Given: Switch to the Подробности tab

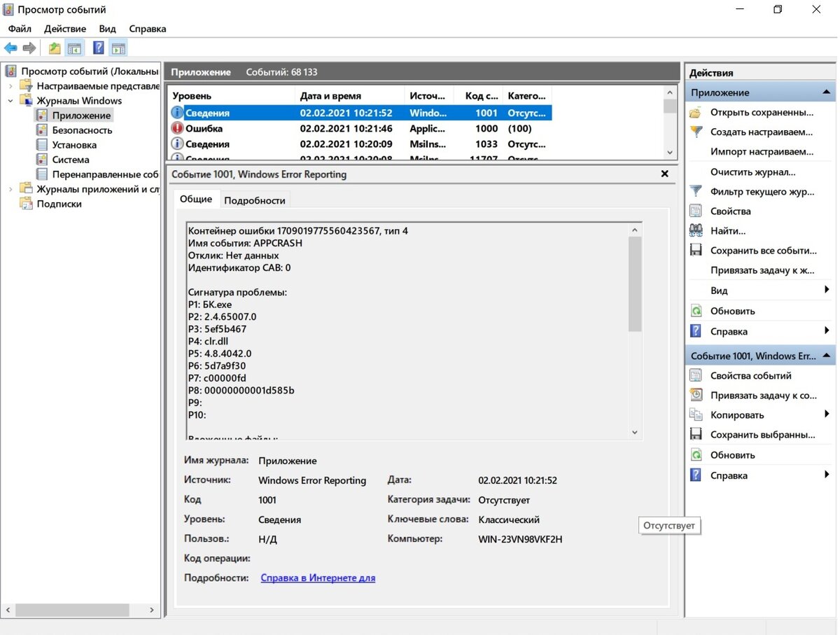Looking at the screenshot, I should tap(254, 200).
